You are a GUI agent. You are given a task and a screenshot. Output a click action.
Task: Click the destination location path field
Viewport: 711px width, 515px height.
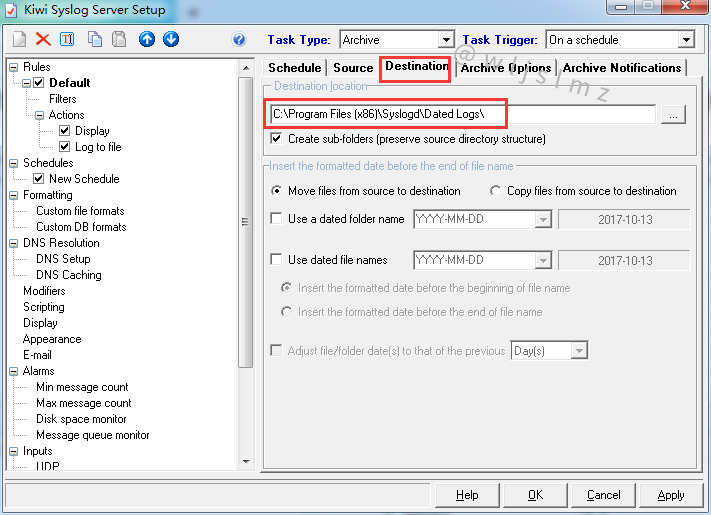463,114
